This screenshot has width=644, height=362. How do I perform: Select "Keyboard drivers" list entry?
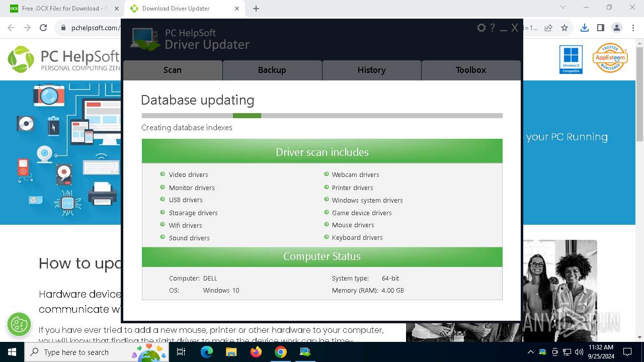357,237
